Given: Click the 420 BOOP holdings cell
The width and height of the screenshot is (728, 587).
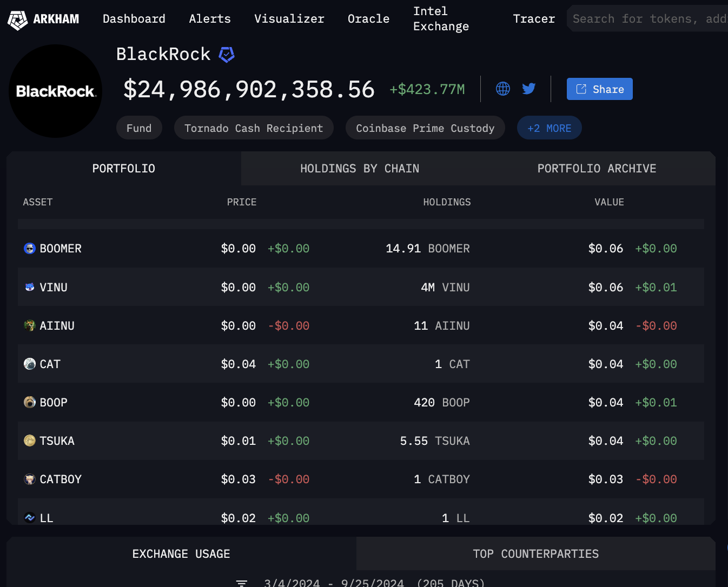Looking at the screenshot, I should pos(442,402).
